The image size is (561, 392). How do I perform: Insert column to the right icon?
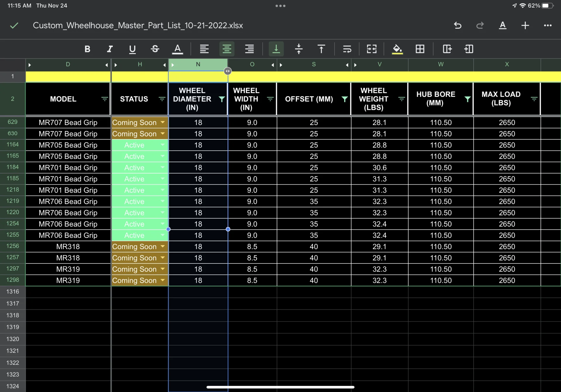[x=447, y=49]
